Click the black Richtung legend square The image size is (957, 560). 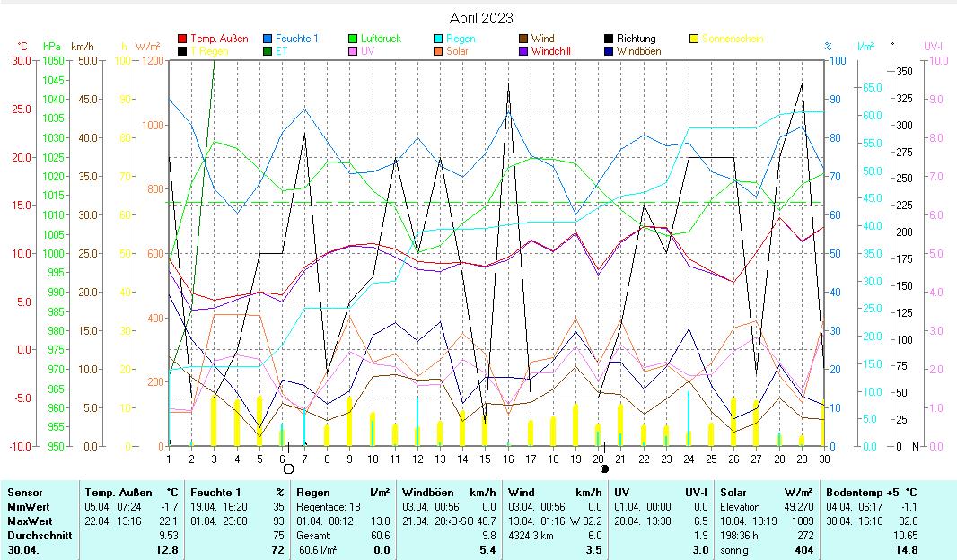[609, 39]
